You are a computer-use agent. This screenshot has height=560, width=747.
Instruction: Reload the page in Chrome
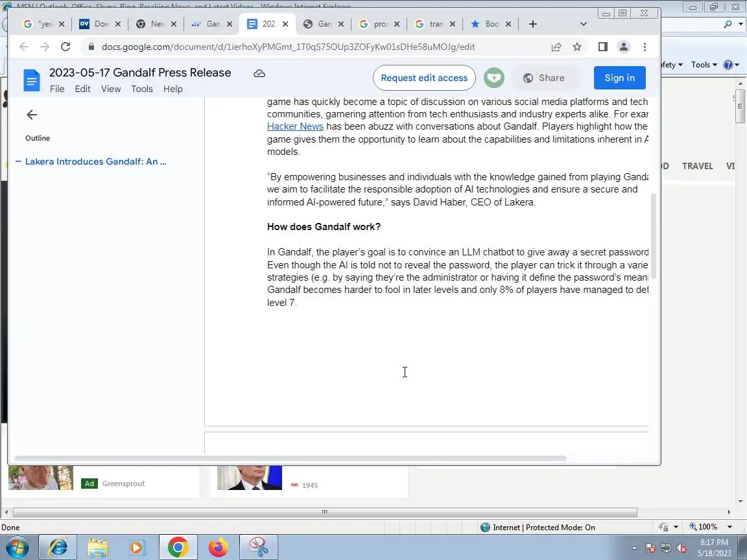point(65,47)
